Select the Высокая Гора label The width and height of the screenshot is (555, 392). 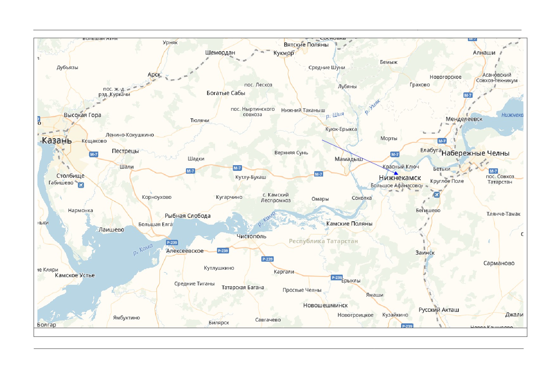pos(83,115)
